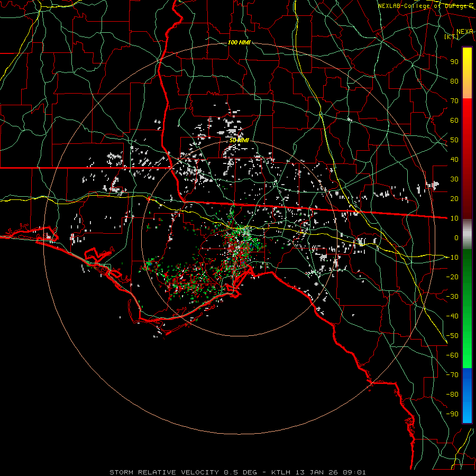Click the 40 value on velocity scale
The width and height of the screenshot is (476, 476).
coord(454,160)
